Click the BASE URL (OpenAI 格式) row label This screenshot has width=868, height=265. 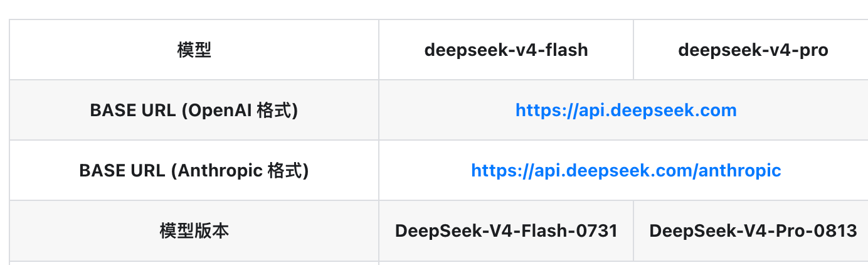pos(194,111)
